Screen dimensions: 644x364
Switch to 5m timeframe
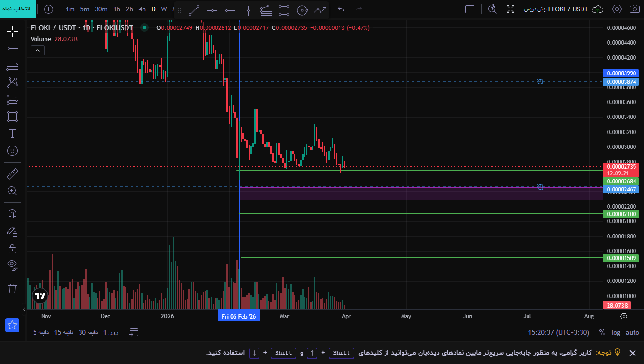coord(85,9)
